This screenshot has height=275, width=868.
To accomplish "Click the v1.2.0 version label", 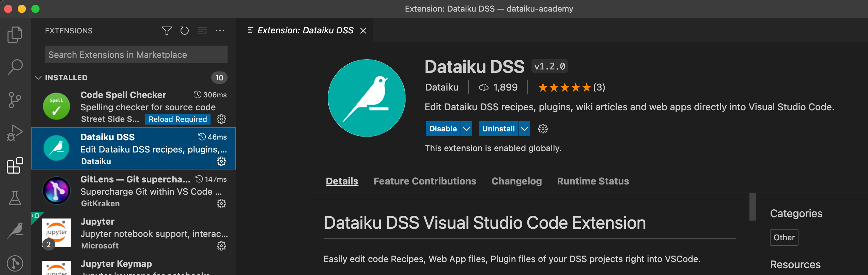I will click(549, 66).
